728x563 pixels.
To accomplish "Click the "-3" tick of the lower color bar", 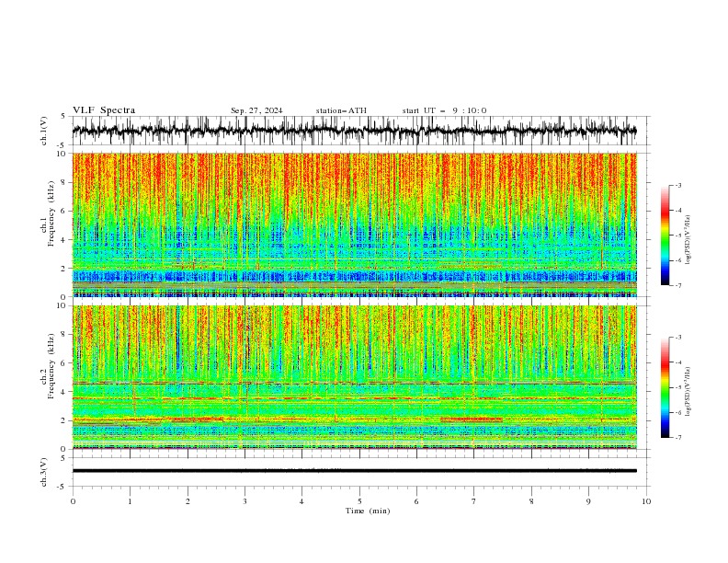I will (x=678, y=338).
